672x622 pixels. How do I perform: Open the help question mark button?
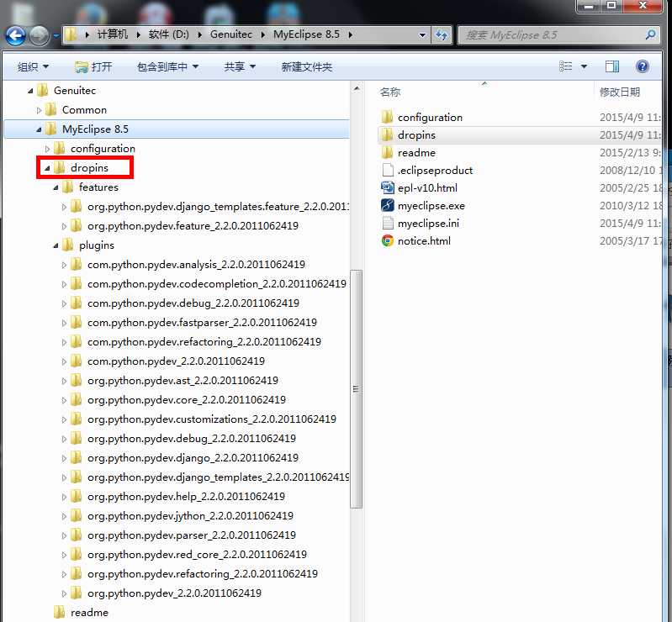642,66
